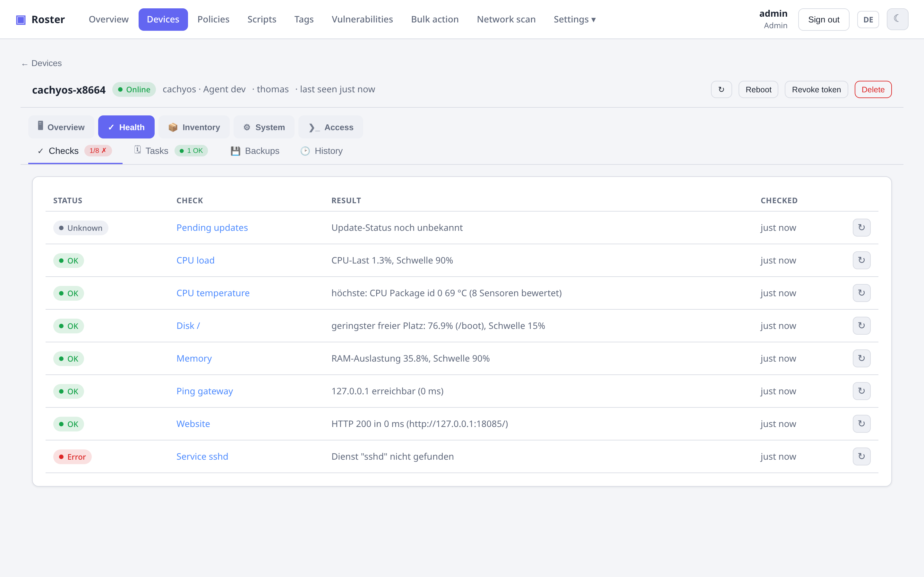Show the Backups sub-tab
The image size is (924, 577).
[255, 151]
